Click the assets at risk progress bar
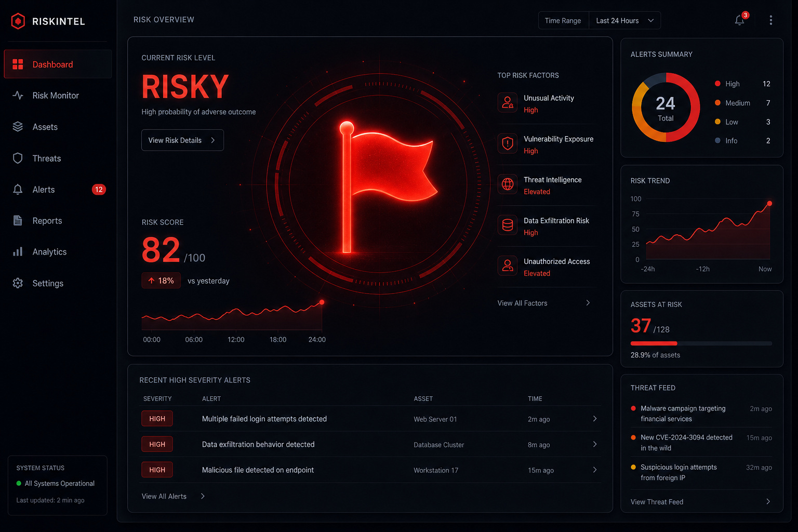This screenshot has width=798, height=532. click(701, 343)
